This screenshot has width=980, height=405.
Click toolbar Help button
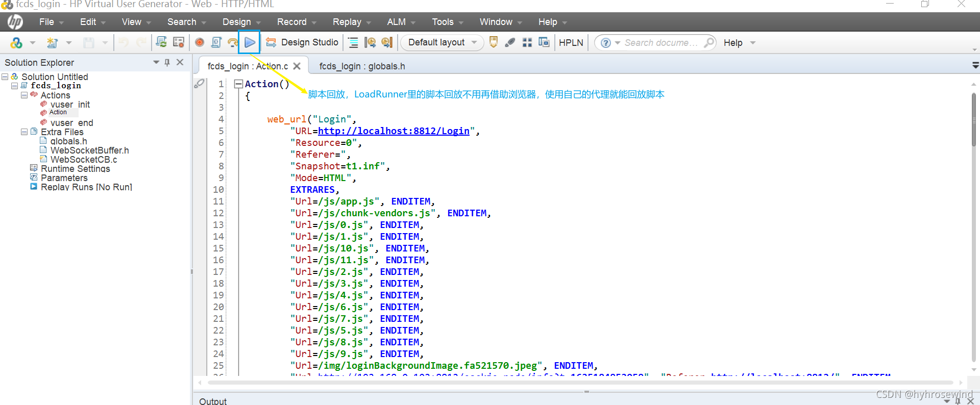(x=733, y=43)
